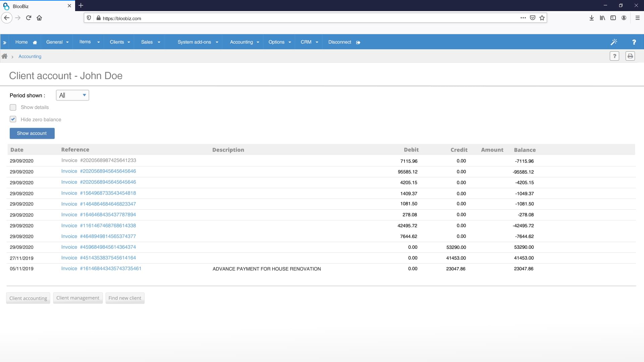Click Find new client button

point(125,298)
